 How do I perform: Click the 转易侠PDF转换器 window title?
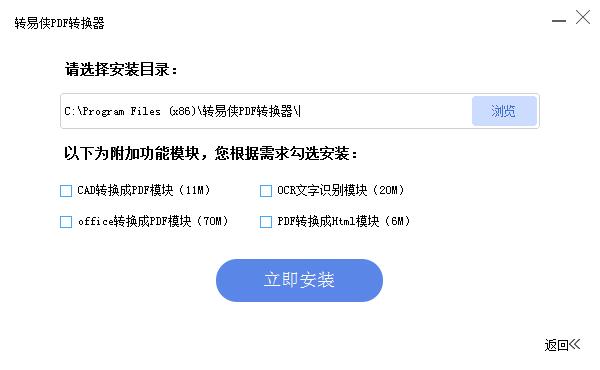click(59, 23)
